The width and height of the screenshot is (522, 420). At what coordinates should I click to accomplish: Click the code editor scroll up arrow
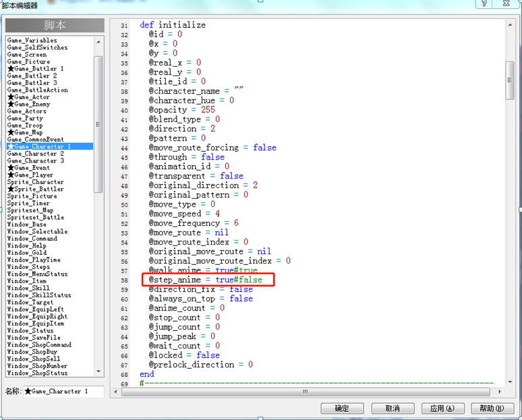tap(510, 25)
